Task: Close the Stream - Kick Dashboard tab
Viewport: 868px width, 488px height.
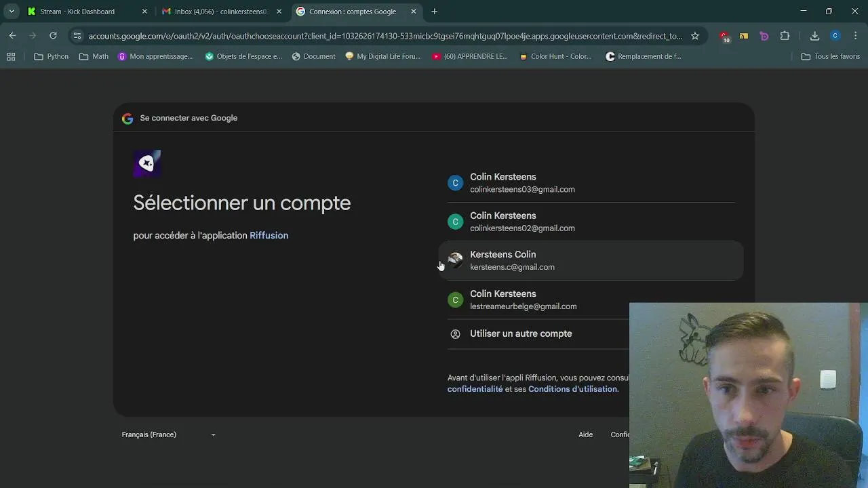Action: click(x=144, y=12)
